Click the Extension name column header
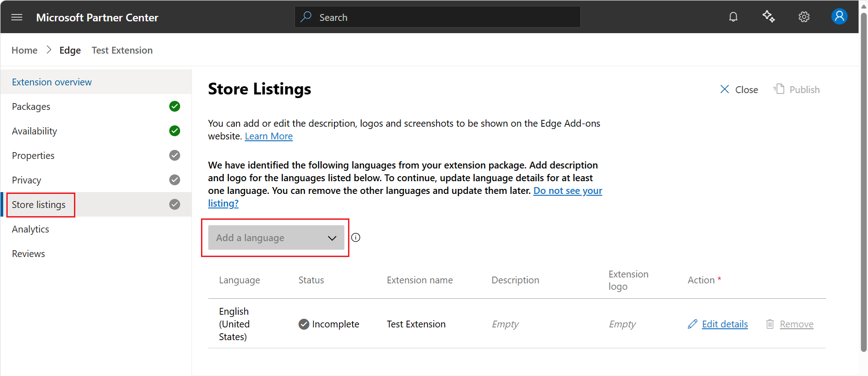The width and height of the screenshot is (868, 376). tap(420, 280)
